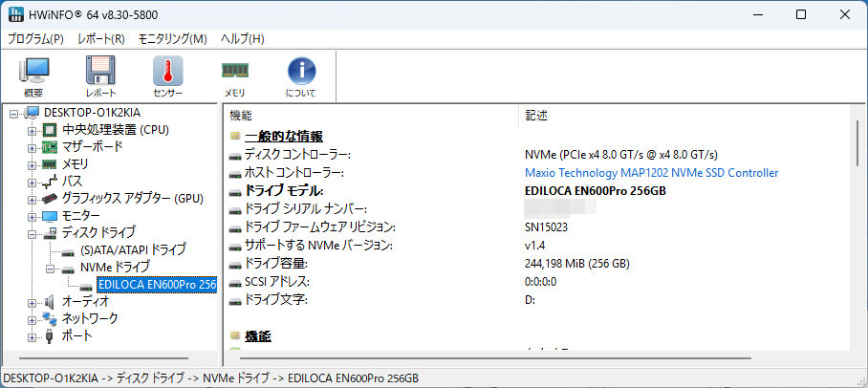868x388 pixels.
Task: Click the ホスト コントローラー label
Action: pos(294,173)
